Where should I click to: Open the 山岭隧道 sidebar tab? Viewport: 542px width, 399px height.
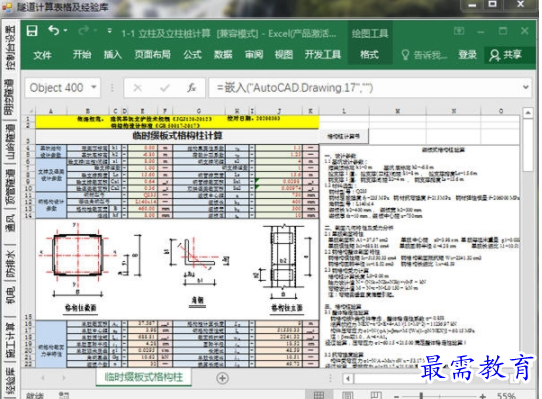tap(10, 141)
